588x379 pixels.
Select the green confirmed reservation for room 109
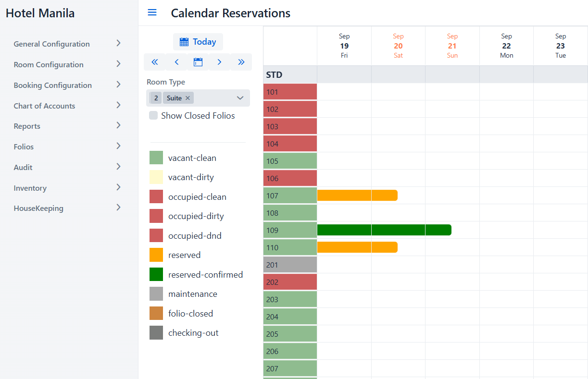[384, 230]
